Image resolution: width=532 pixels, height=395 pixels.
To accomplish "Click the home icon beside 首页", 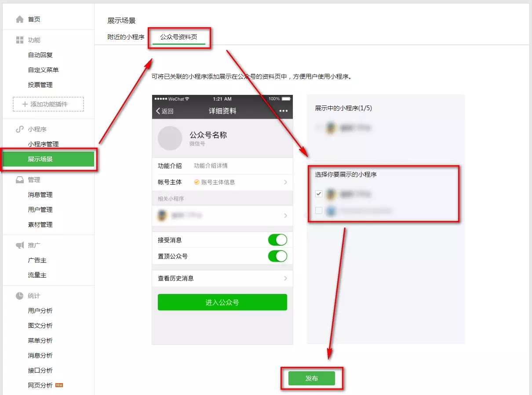I will click(x=19, y=19).
